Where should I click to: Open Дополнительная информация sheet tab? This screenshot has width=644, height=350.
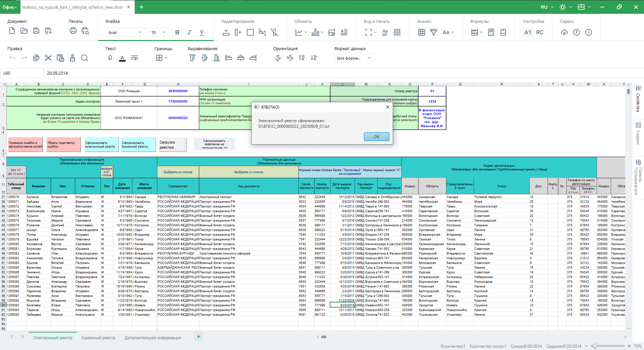153,338
